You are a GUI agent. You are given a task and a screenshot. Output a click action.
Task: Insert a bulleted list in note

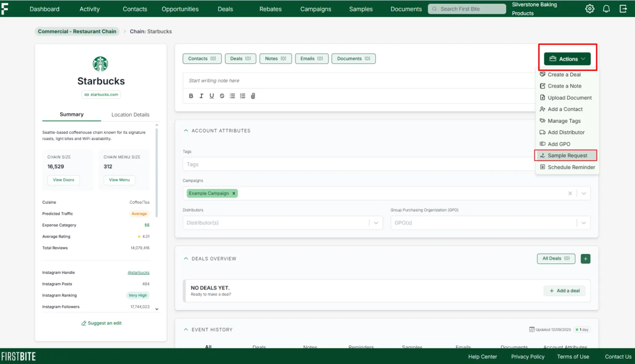(x=232, y=96)
